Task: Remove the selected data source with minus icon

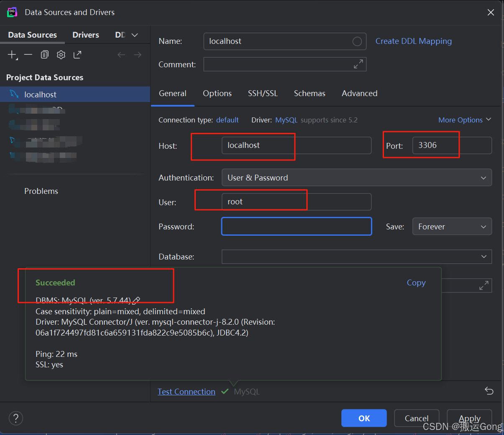Action: [28, 55]
